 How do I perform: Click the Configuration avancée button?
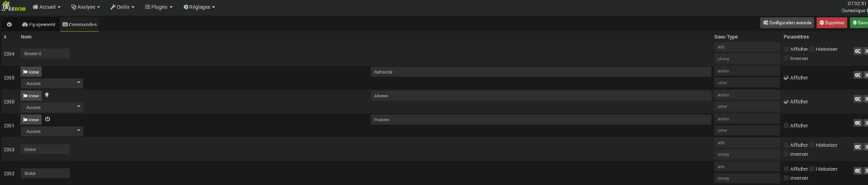tap(787, 23)
